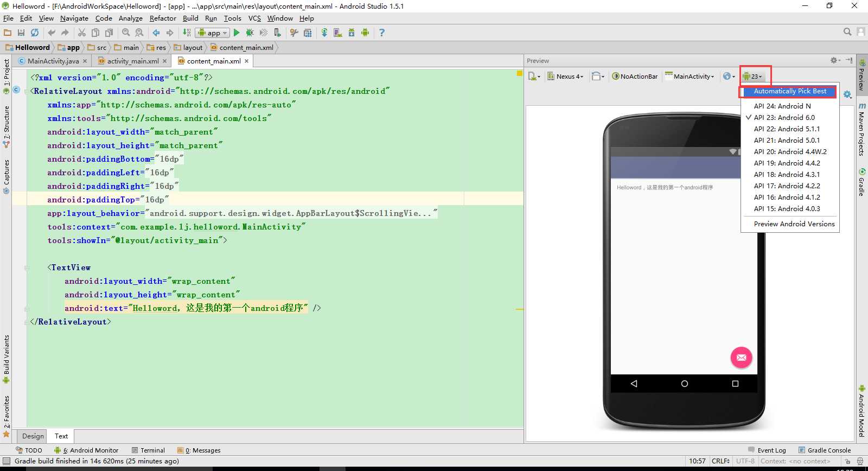
Task: Open the Build Variants side panel
Action: pos(7,359)
